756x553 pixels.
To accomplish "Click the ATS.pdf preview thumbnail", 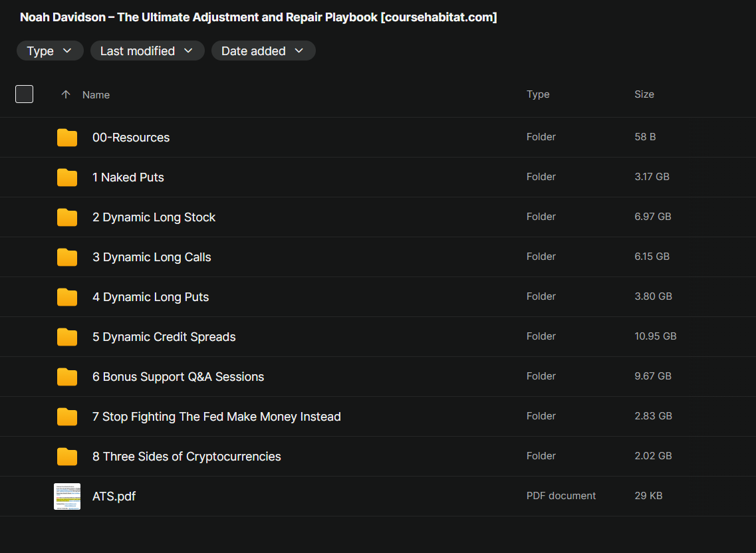I will coord(66,497).
